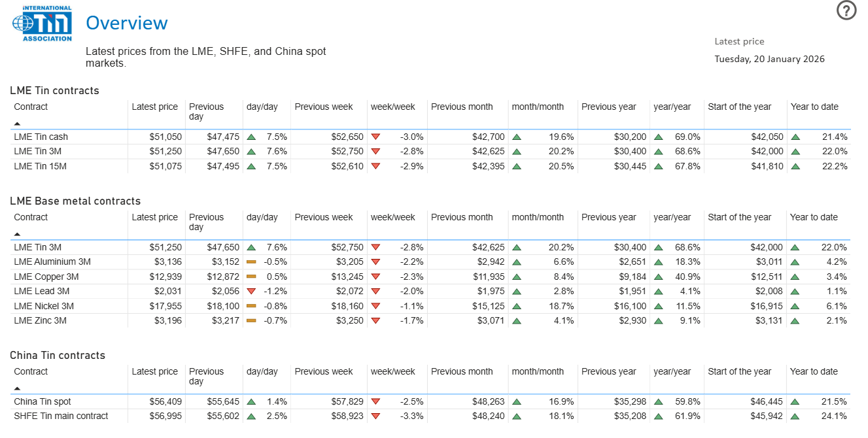Click the help question mark icon
This screenshot has width=868, height=438.
tap(846, 10)
